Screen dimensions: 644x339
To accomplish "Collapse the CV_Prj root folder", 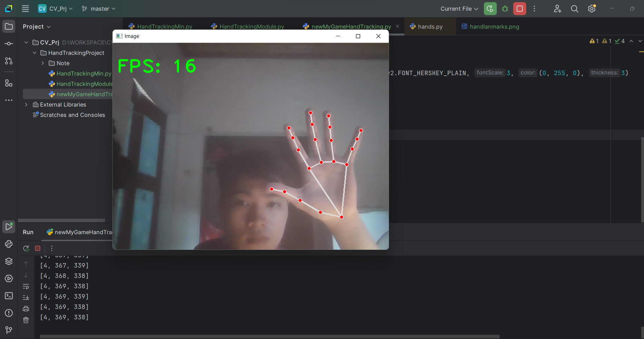I will tap(26, 42).
